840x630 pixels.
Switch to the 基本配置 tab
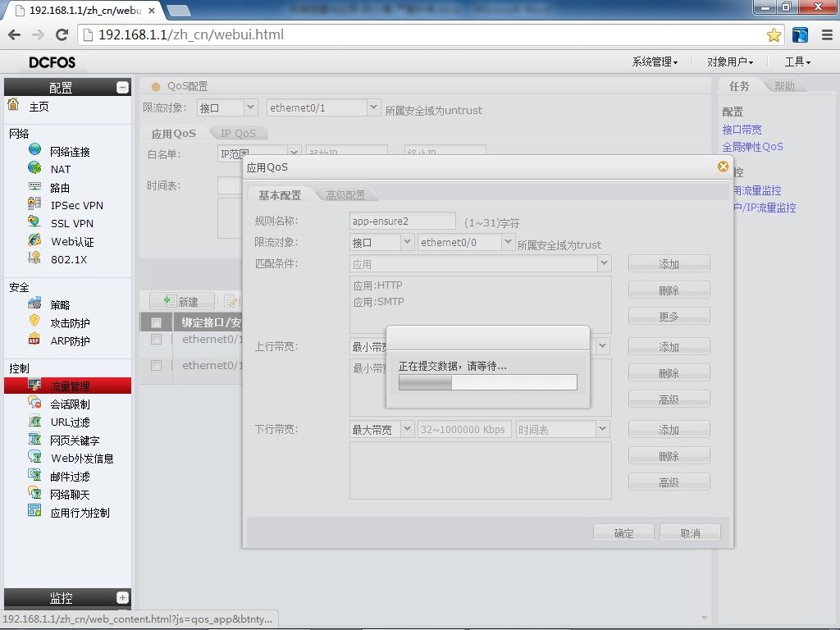(280, 195)
